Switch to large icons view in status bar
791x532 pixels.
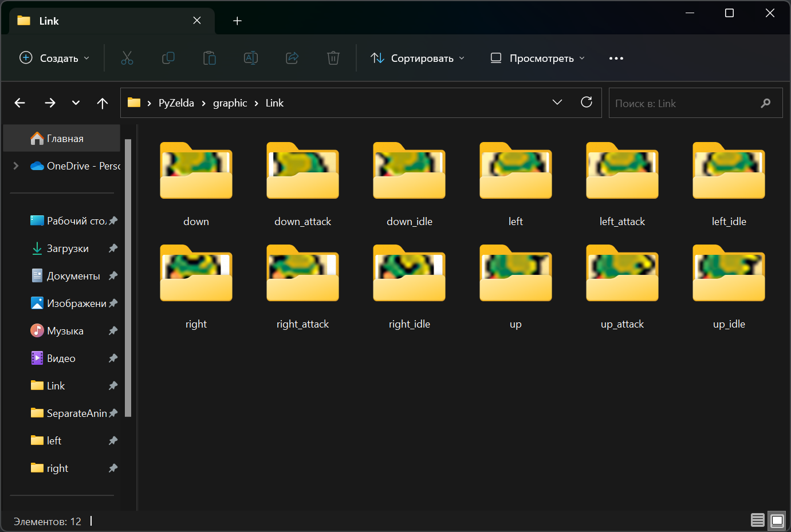click(x=777, y=521)
